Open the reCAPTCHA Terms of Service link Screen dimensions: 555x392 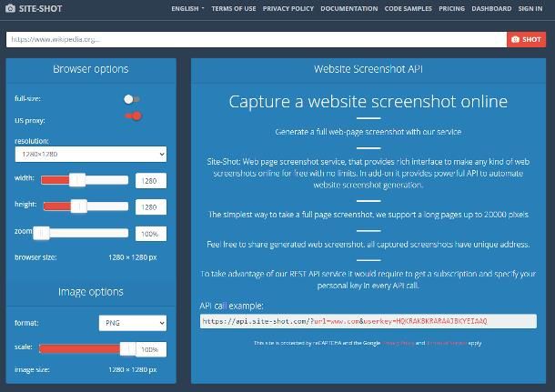(x=447, y=343)
